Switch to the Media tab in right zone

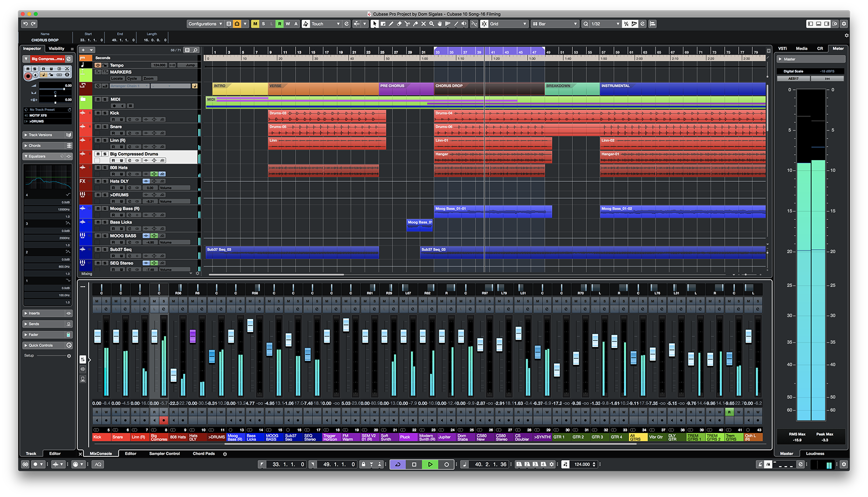[801, 49]
